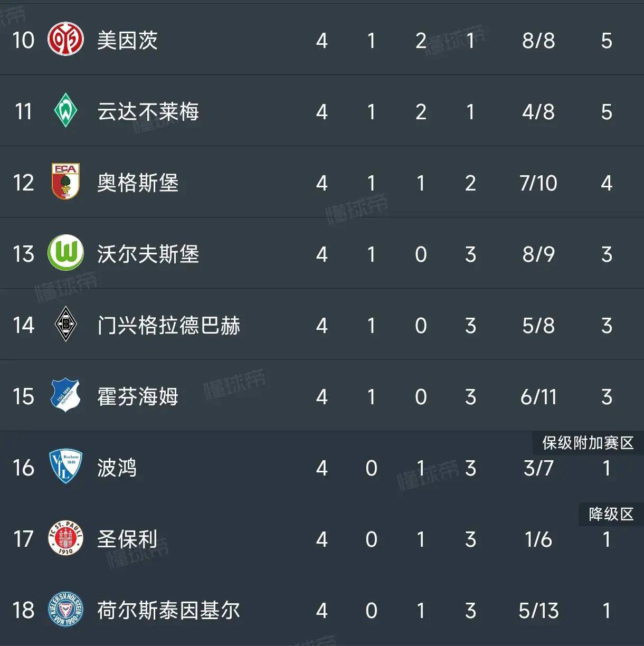Tap the 圣保利 team name

[x=127, y=539]
